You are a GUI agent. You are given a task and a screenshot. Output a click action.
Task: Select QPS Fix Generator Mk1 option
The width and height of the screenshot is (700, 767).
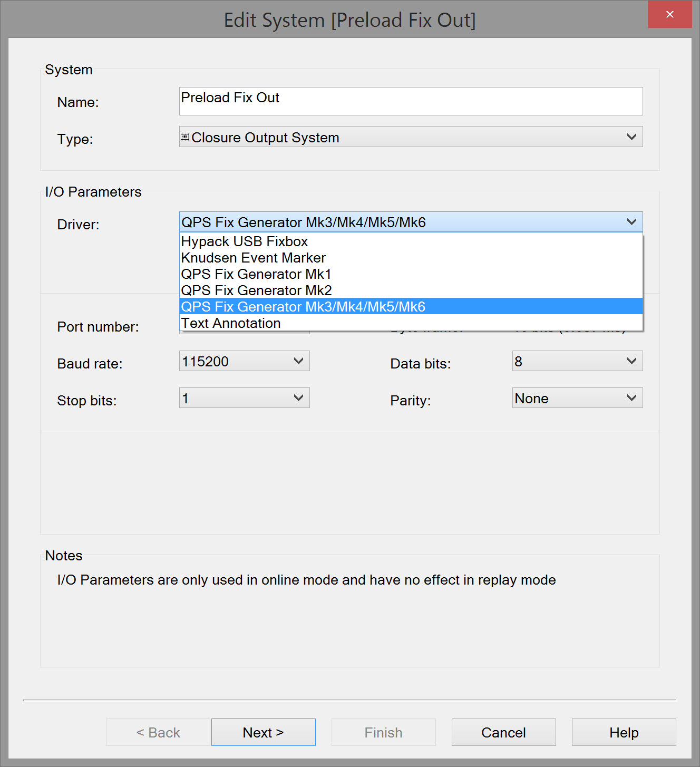click(256, 274)
